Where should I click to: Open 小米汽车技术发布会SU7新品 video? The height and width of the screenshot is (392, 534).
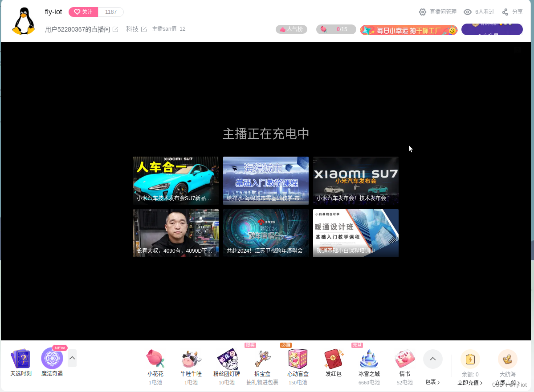tap(176, 181)
